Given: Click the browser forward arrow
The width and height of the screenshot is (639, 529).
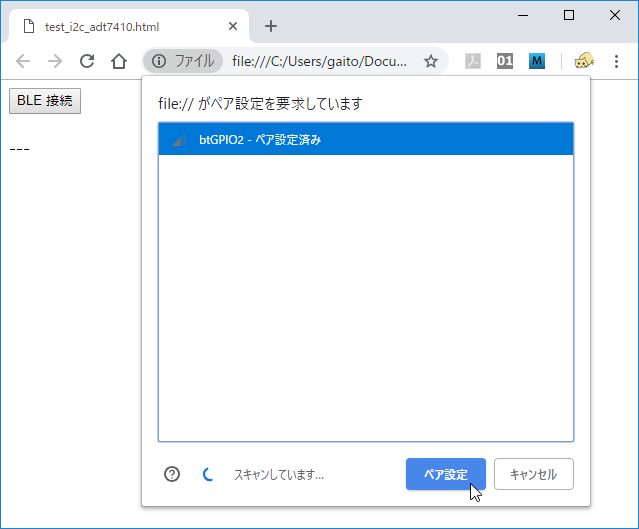Looking at the screenshot, I should (55, 61).
